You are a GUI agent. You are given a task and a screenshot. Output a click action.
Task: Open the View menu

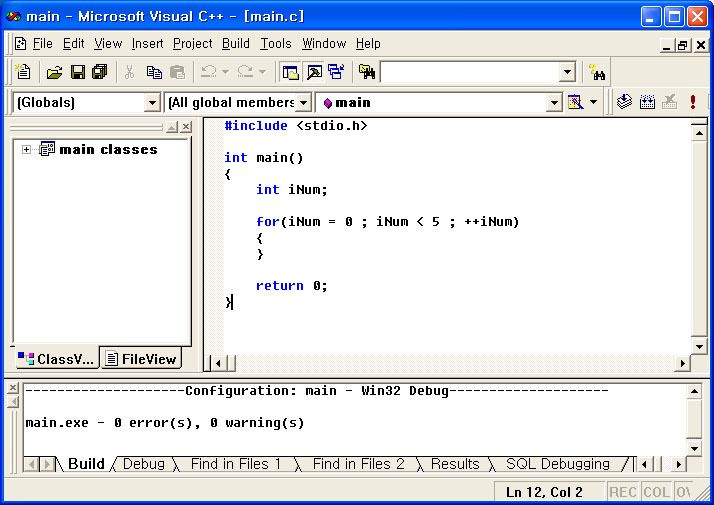108,44
